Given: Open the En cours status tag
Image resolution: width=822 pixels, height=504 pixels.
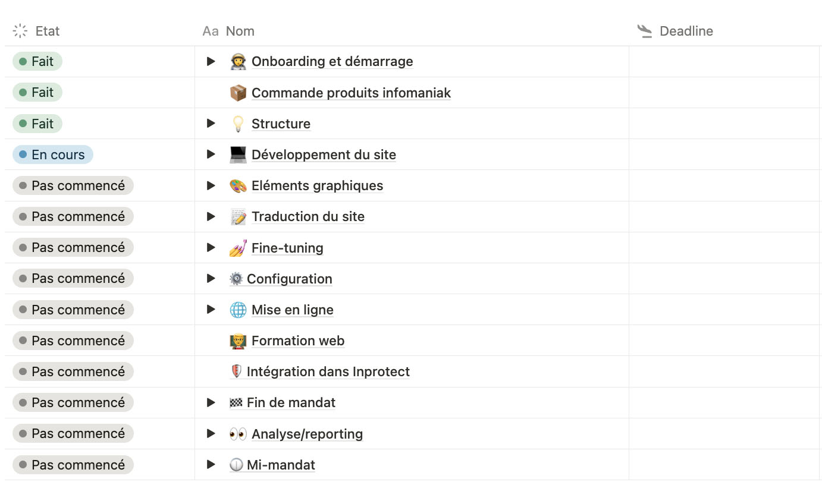Looking at the screenshot, I should point(53,155).
